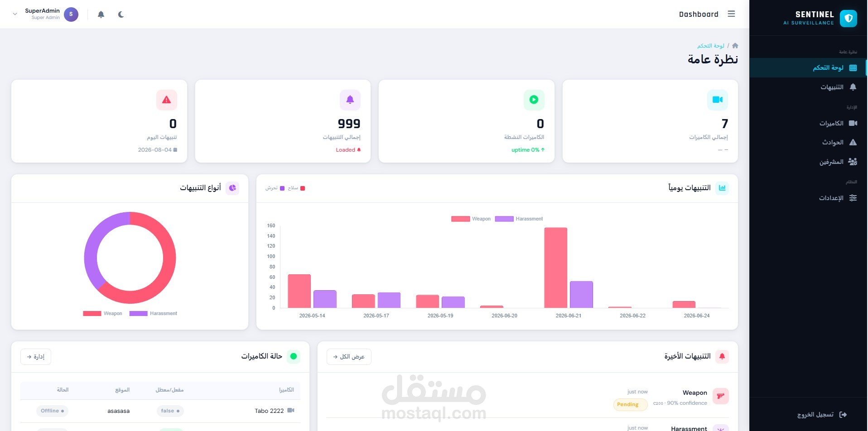Toggle the Weapon legend swatch under the donut chart

click(x=92, y=314)
